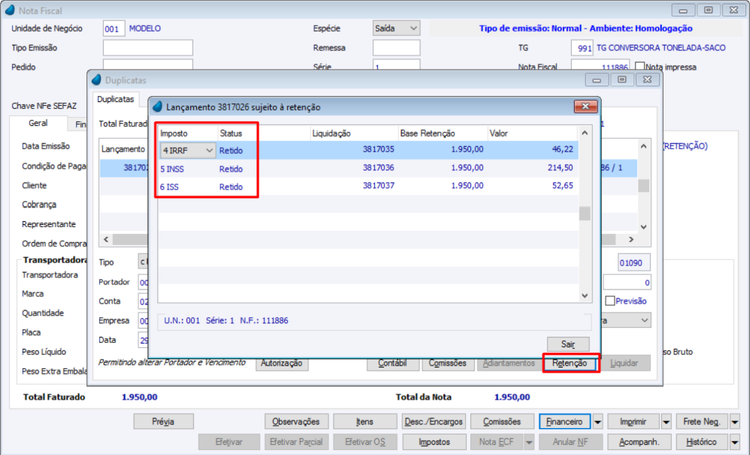The width and height of the screenshot is (750, 455).
Task: Expand the Financeiro button dropdown arrow
Action: [x=597, y=422]
